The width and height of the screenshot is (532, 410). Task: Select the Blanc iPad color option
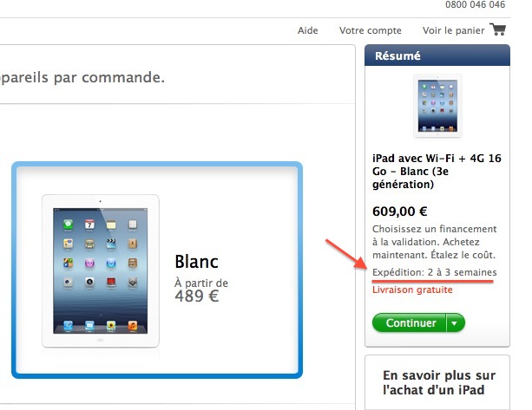pos(157,270)
